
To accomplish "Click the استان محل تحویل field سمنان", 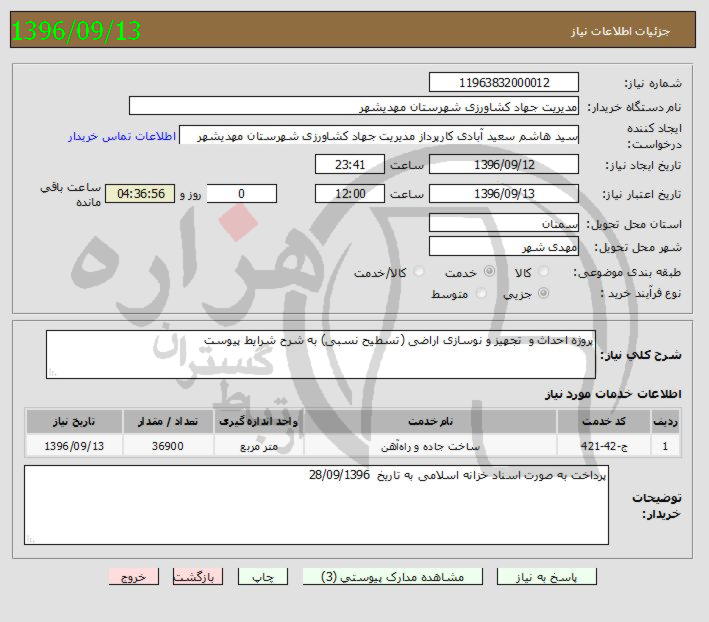I will [x=504, y=223].
